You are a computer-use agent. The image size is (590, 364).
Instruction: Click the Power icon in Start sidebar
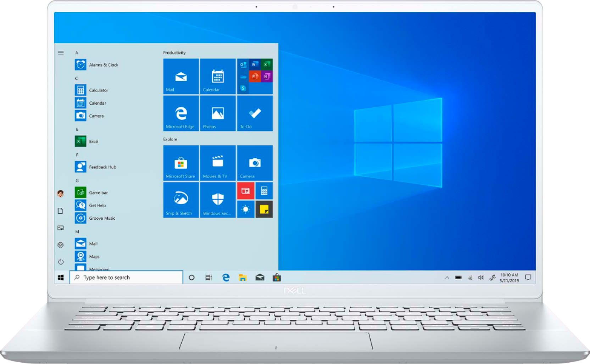tap(61, 262)
